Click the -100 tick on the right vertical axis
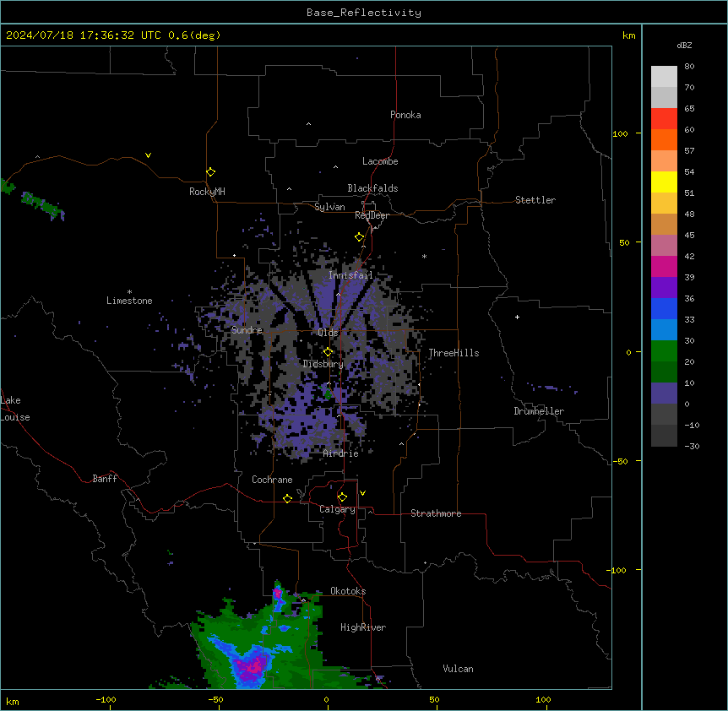 point(618,570)
